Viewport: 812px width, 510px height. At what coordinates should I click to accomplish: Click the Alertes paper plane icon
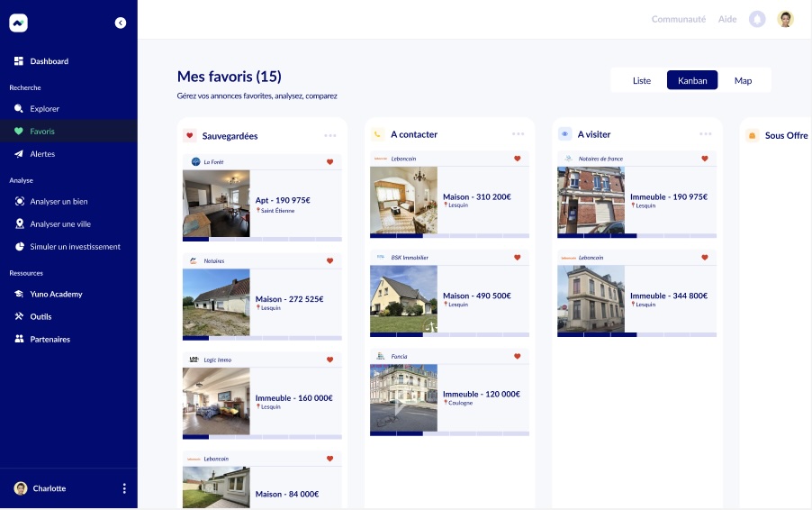19,154
